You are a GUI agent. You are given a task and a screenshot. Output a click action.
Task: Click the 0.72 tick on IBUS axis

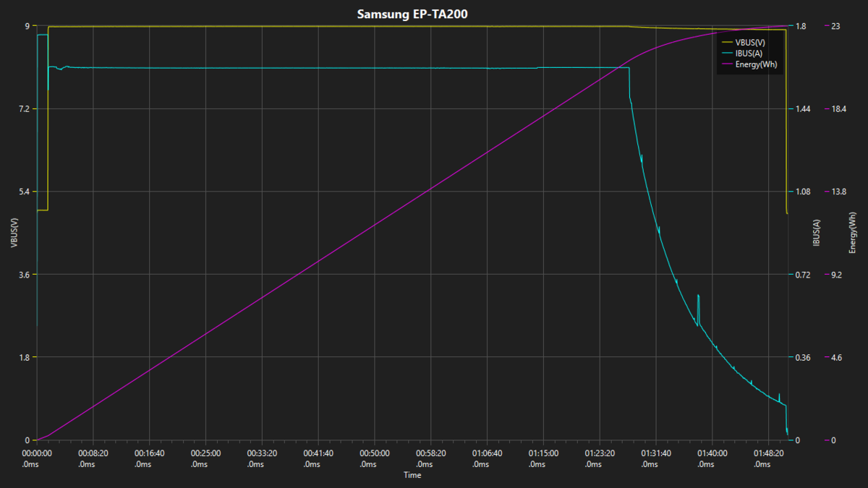pos(803,275)
